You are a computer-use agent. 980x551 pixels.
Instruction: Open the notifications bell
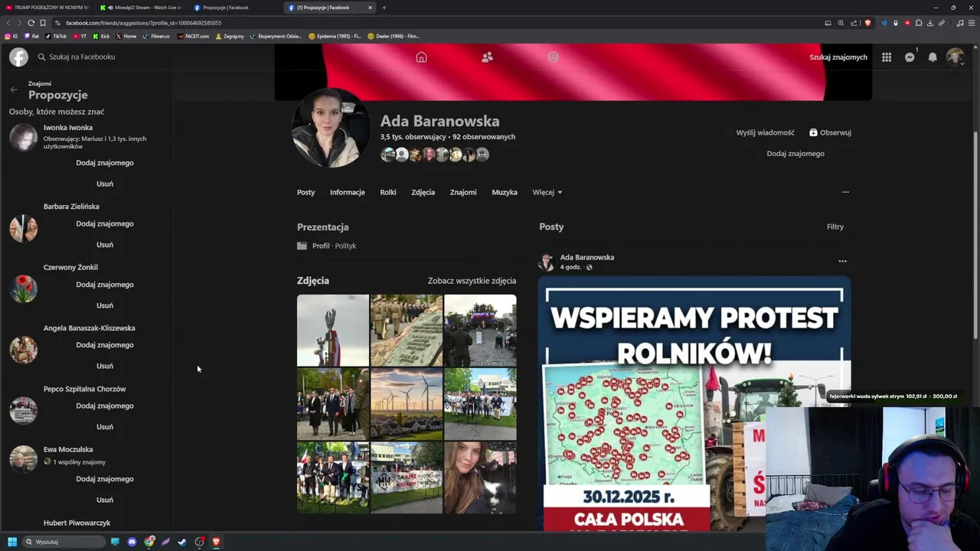tap(933, 57)
